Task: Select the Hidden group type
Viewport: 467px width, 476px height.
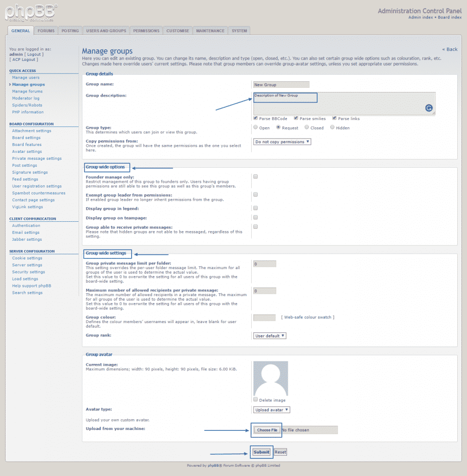Action: click(333, 127)
